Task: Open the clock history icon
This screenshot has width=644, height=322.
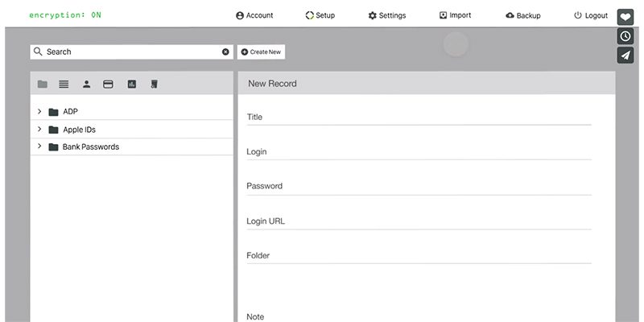Action: [x=625, y=36]
